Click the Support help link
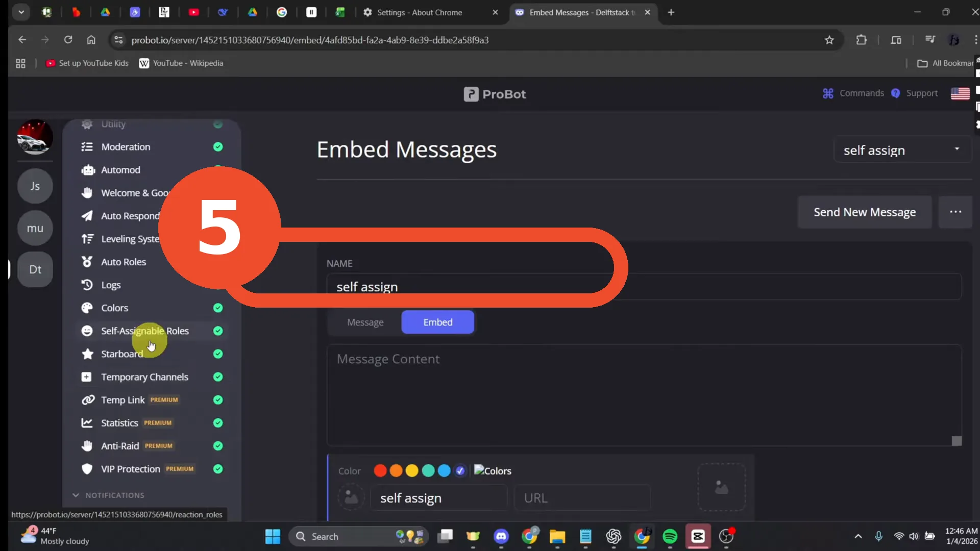Viewport: 980px width, 551px height. [915, 93]
